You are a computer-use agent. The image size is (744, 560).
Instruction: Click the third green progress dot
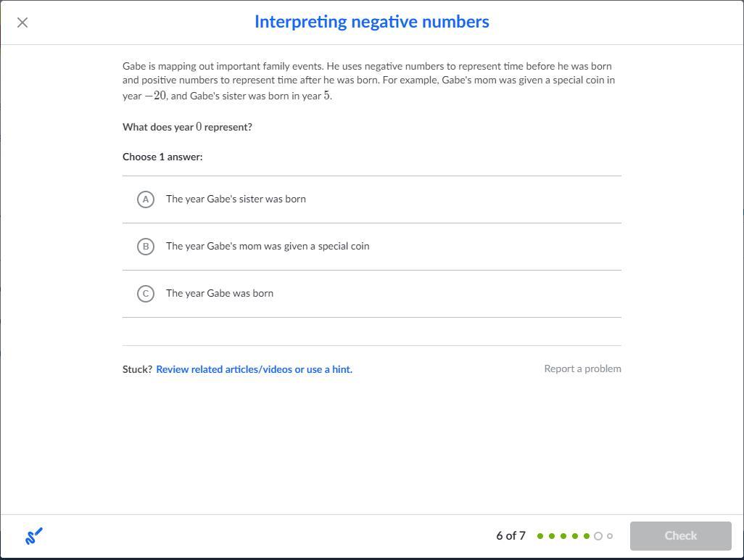pyautogui.click(x=563, y=536)
